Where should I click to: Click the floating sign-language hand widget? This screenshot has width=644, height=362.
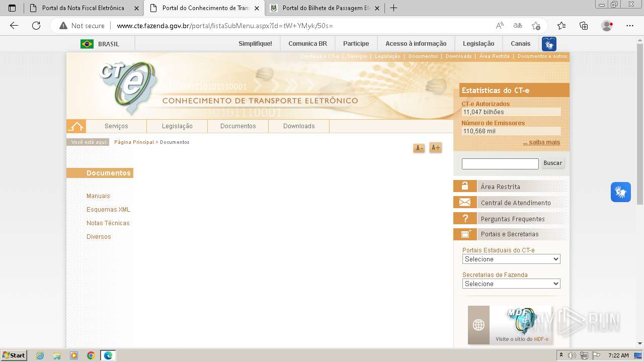click(x=621, y=192)
